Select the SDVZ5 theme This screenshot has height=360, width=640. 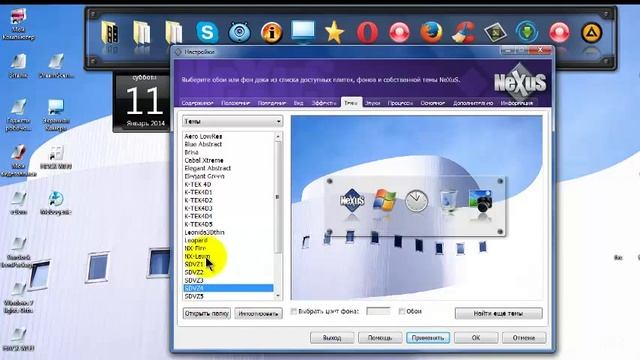click(194, 296)
